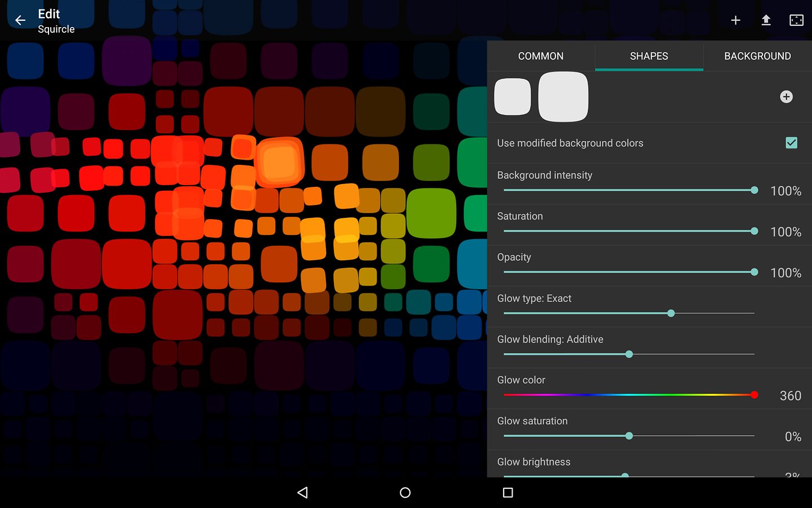
Task: Select the large squircle shape thumbnail
Action: 563,97
